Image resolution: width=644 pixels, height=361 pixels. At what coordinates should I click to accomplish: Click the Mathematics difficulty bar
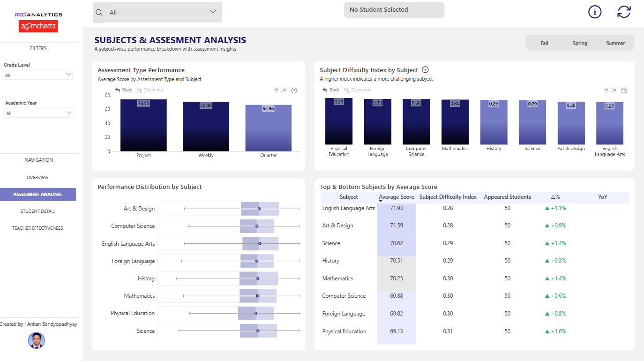[x=455, y=122]
